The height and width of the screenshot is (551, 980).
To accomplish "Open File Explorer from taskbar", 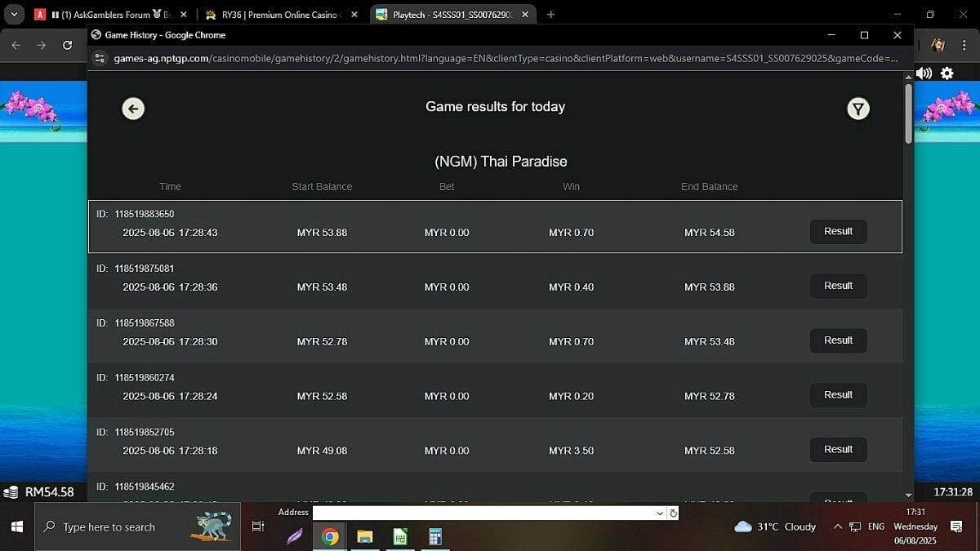I will (x=365, y=536).
